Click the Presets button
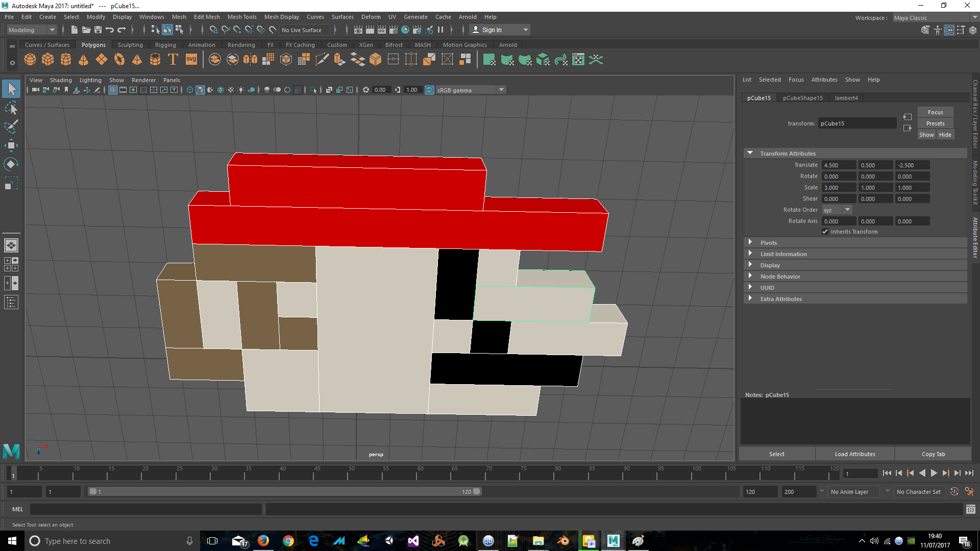The height and width of the screenshot is (551, 980). (935, 123)
